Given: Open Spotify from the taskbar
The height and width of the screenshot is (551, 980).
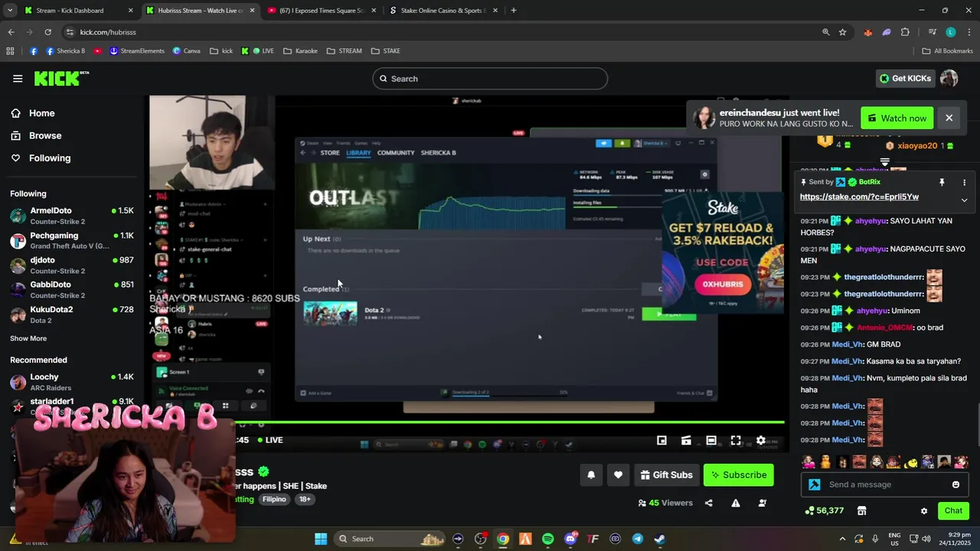Looking at the screenshot, I should click(x=547, y=539).
